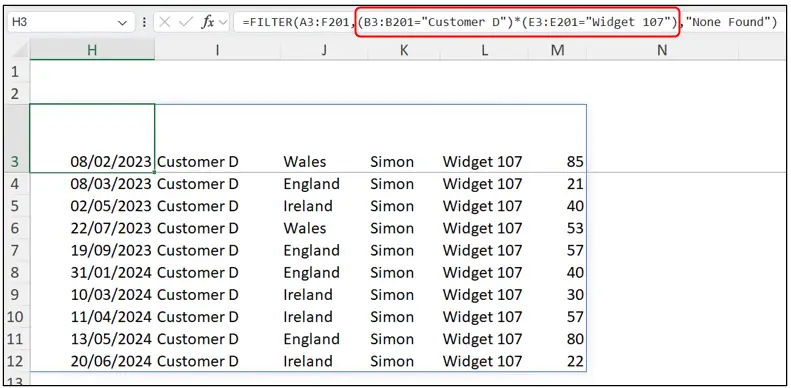Click Customer D in row 4
The image size is (791, 388).
[x=217, y=184]
